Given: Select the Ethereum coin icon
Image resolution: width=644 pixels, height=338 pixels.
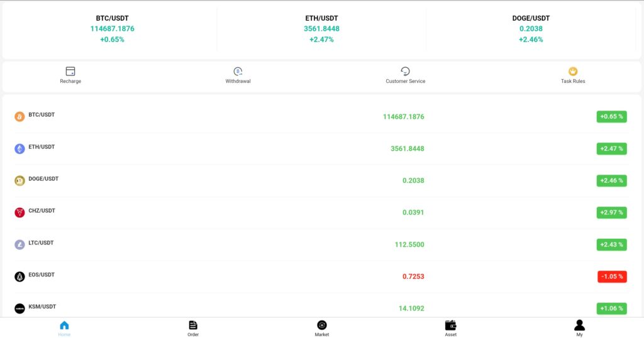Looking at the screenshot, I should [x=19, y=149].
